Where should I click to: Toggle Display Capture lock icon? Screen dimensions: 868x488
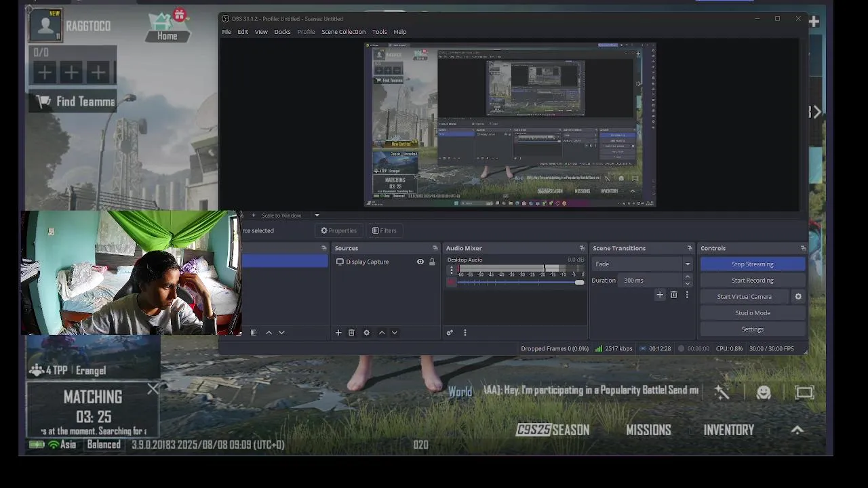coord(432,262)
